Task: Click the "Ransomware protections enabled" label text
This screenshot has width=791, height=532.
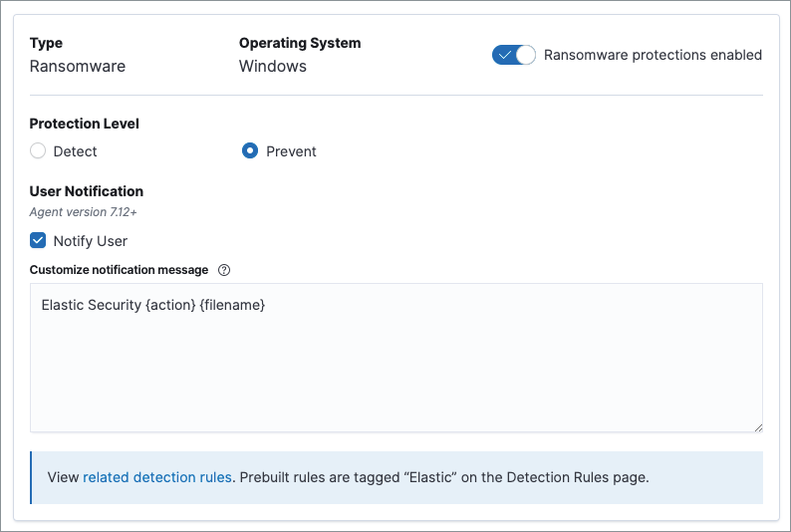Action: tap(653, 55)
